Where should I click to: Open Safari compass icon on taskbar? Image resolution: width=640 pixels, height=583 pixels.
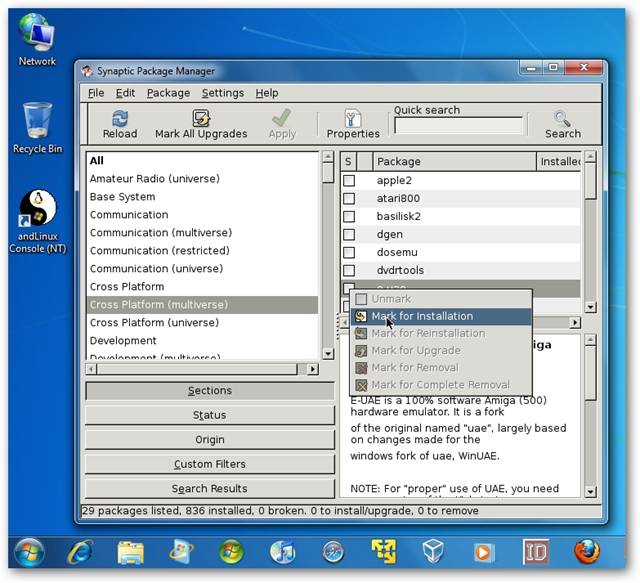coord(333,553)
